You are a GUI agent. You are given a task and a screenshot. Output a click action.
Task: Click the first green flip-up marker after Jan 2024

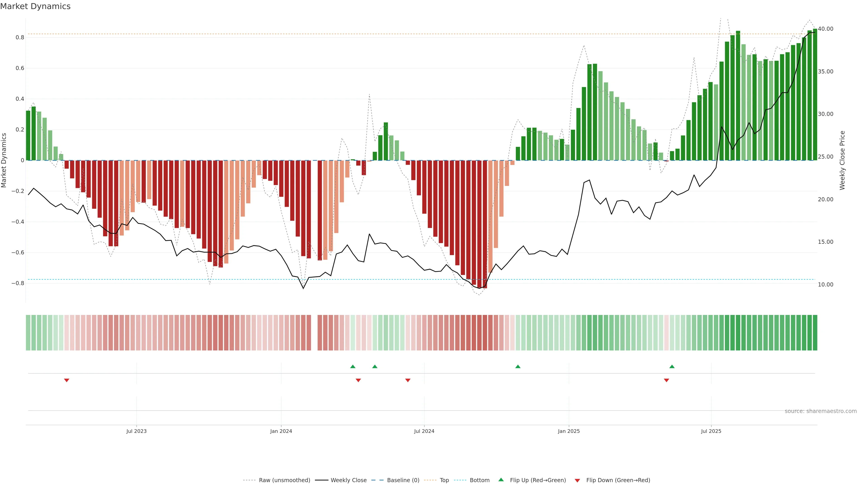353,366
